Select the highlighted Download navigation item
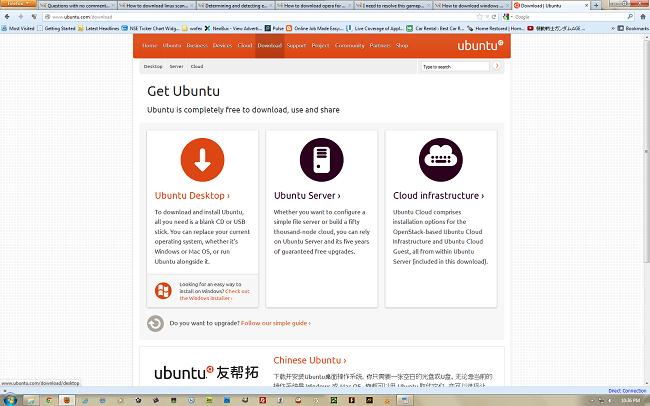Viewport: 650px width, 406px height. [269, 46]
